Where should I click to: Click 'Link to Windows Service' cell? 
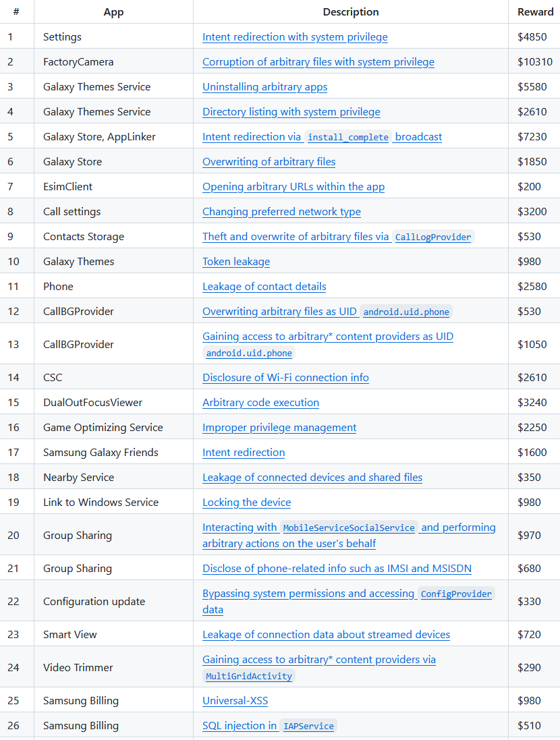[x=114, y=503]
